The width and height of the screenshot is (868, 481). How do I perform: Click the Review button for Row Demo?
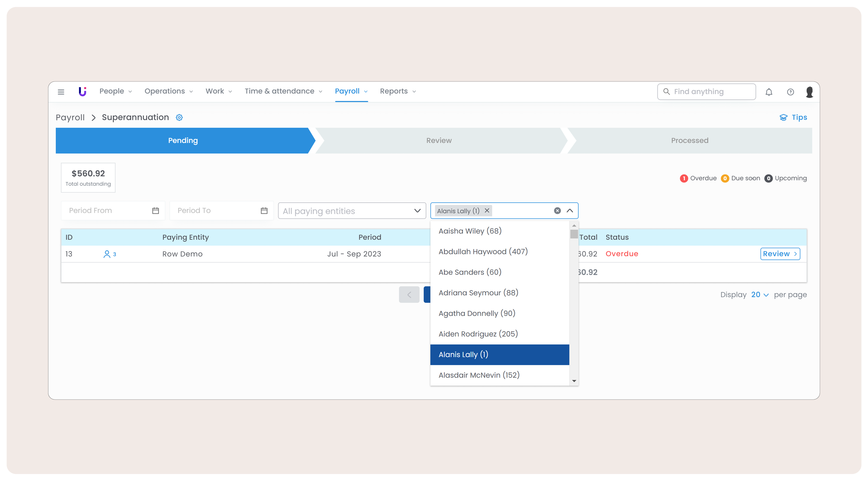coord(780,253)
